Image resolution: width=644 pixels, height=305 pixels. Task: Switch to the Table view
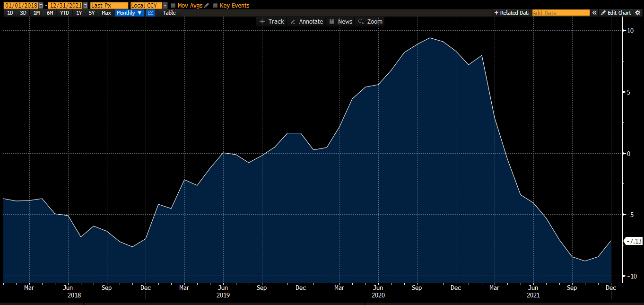tap(169, 13)
